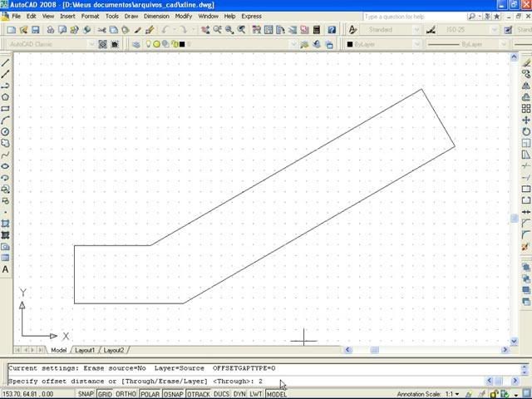Click the drawing area scroll right arrow

(505, 349)
